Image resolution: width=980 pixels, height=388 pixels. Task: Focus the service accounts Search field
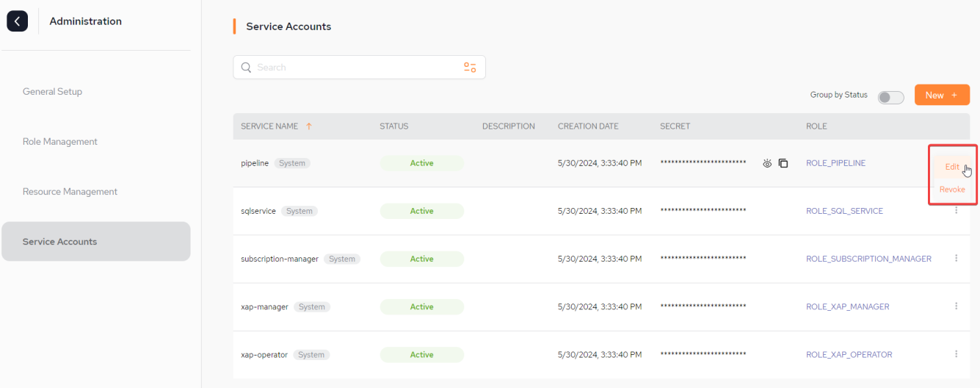(x=359, y=68)
